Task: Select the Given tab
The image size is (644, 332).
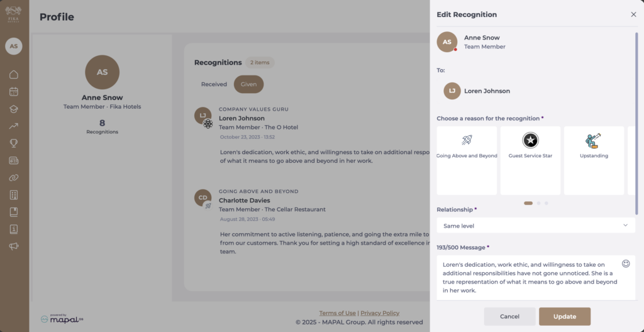Action: (248, 84)
